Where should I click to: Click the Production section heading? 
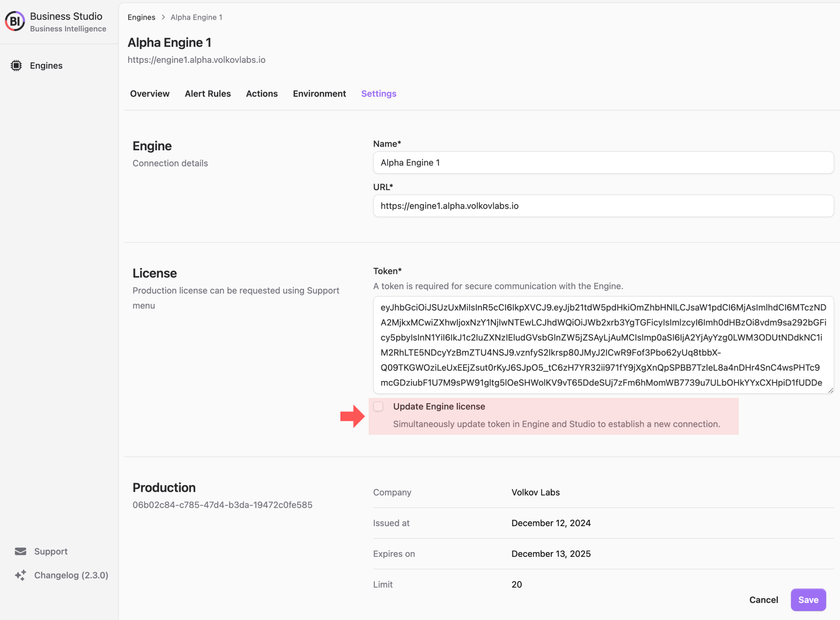tap(164, 487)
